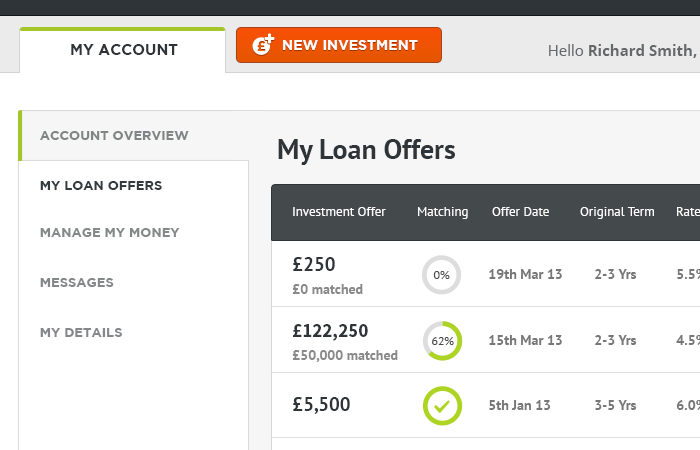
Task: Click the Investment Offer column header
Action: 338,212
